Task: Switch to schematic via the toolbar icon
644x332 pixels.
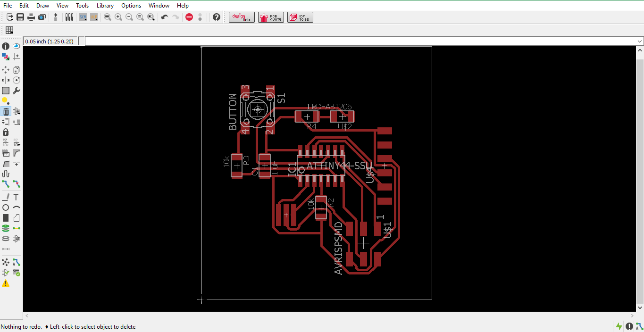Action: [x=56, y=17]
